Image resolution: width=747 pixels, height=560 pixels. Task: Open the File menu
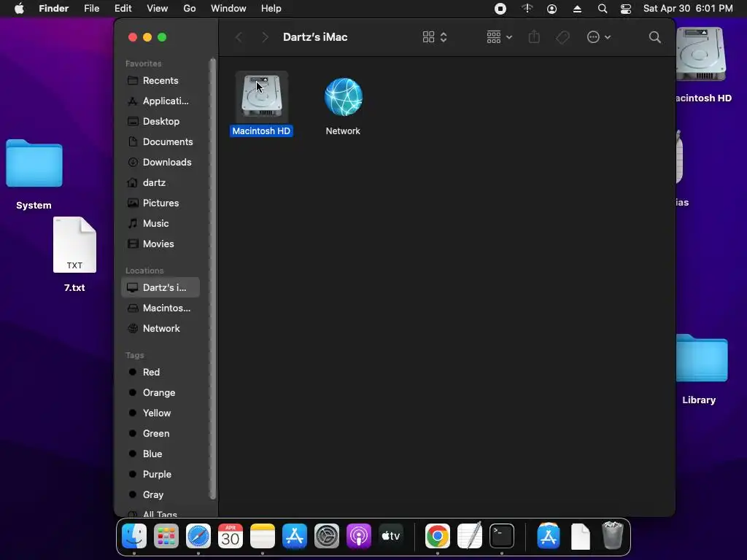(91, 9)
